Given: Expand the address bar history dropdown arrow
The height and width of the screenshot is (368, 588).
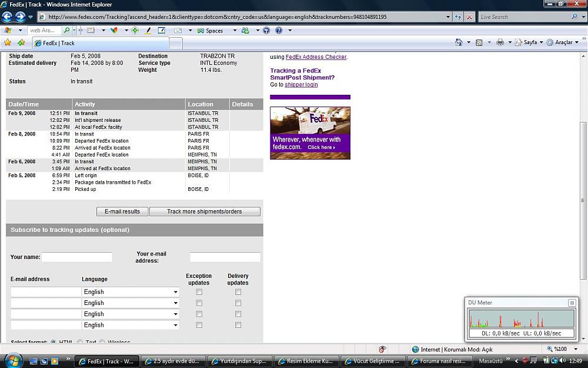Looking at the screenshot, I should click(x=447, y=17).
